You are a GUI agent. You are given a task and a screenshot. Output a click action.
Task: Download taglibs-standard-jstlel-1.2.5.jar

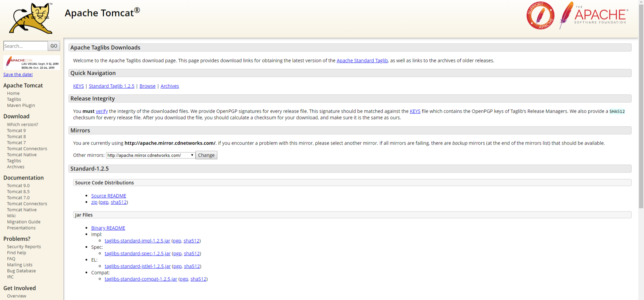tap(138, 266)
